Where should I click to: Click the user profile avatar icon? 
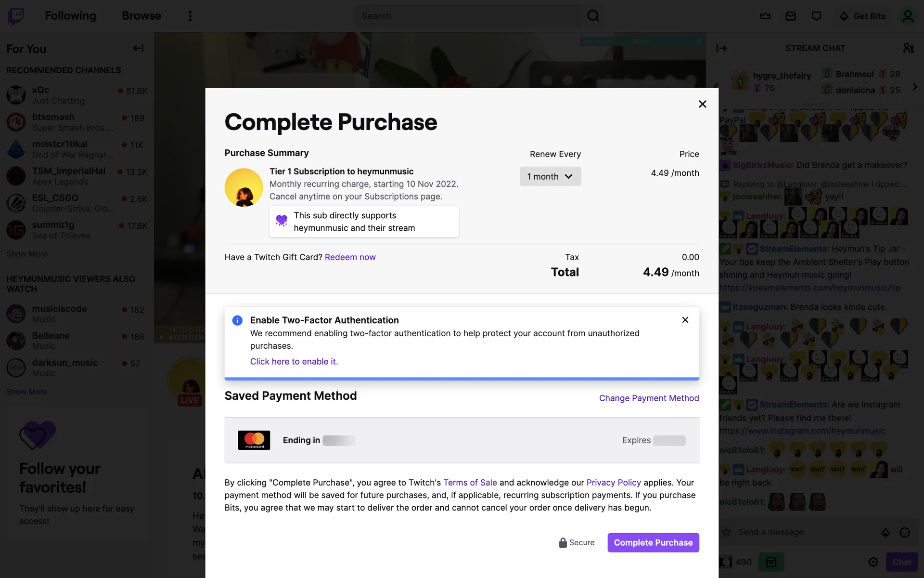click(x=908, y=16)
